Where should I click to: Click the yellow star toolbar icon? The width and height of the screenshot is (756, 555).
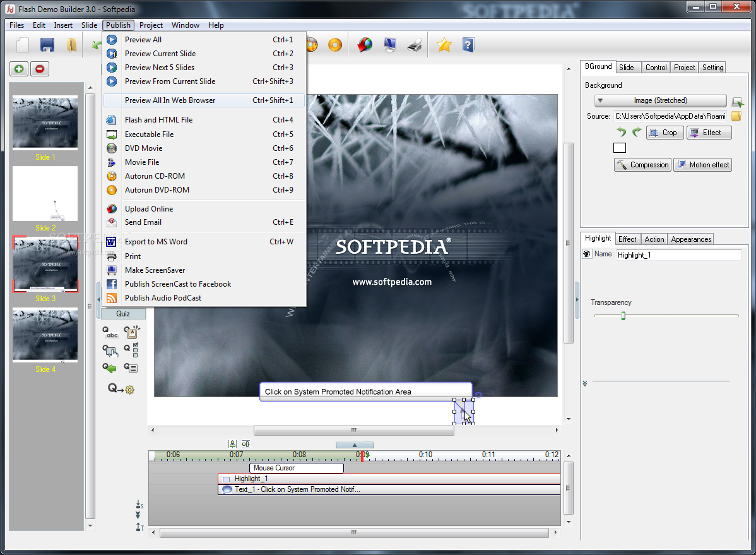(444, 45)
